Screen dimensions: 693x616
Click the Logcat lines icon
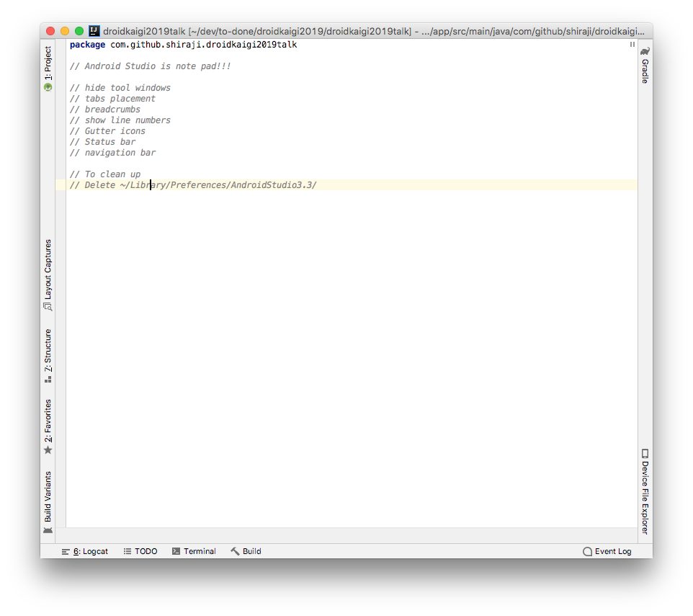pyautogui.click(x=66, y=551)
